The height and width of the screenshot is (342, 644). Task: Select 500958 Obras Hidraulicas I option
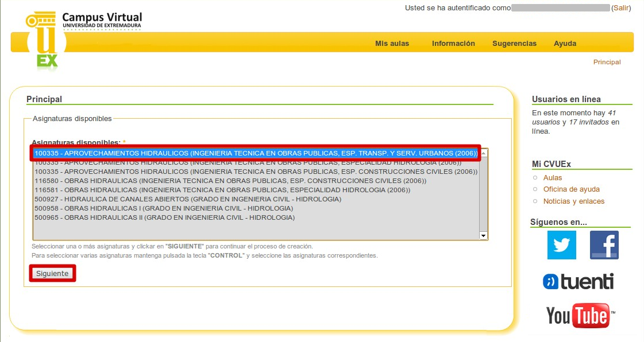(x=164, y=208)
